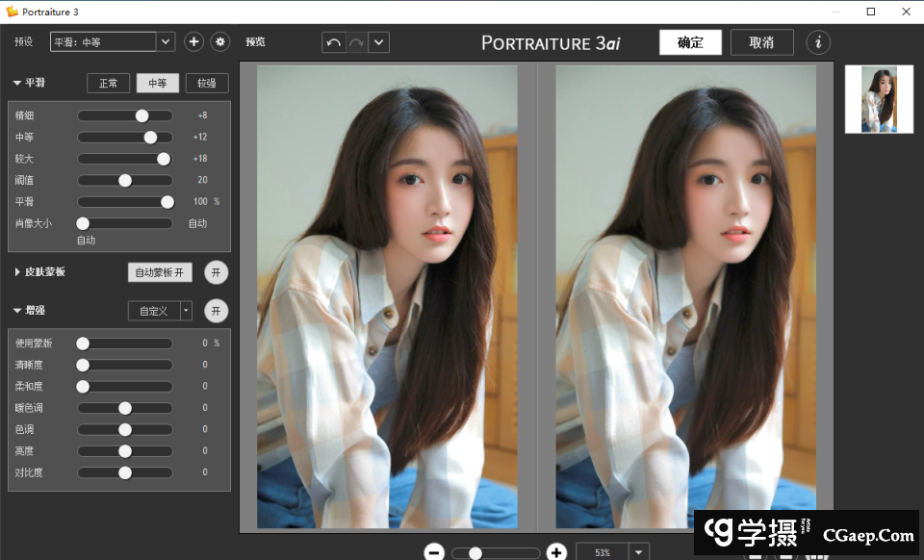Open the info (i) button

[x=818, y=42]
